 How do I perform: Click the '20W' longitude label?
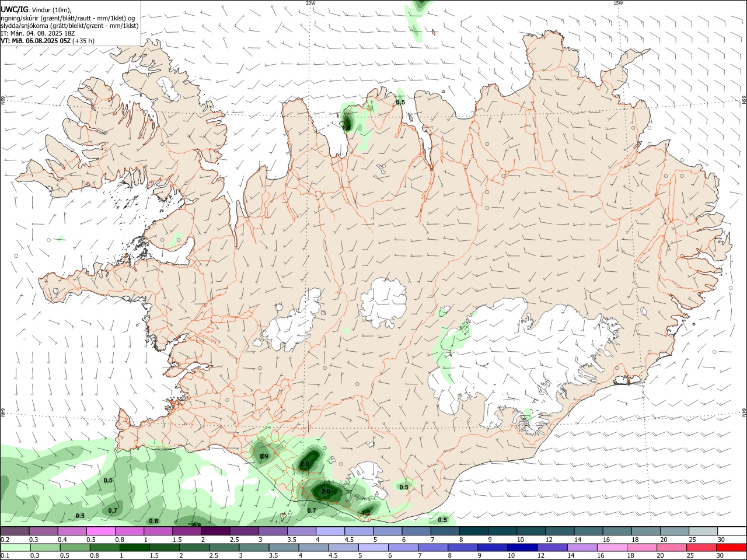click(310, 3)
